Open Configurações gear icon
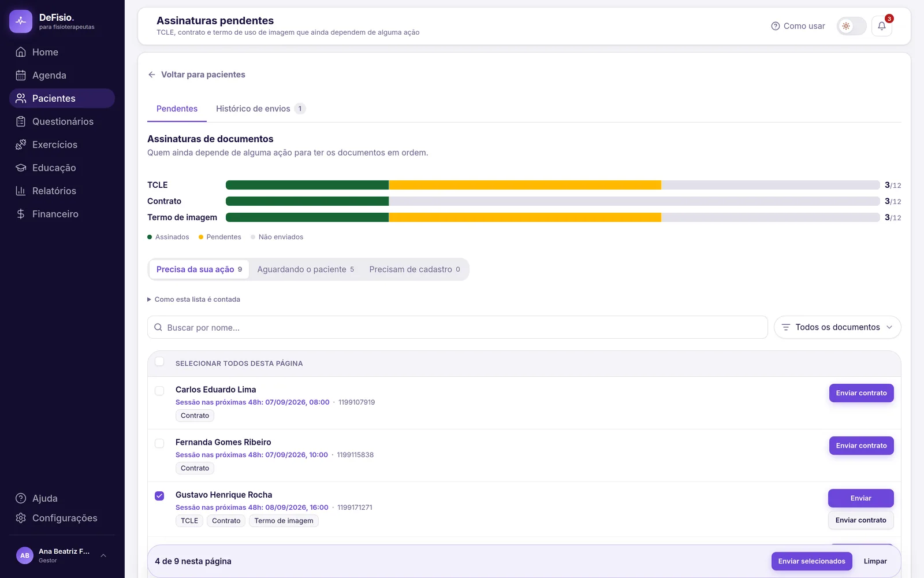Image resolution: width=924 pixels, height=578 pixels. point(21,518)
